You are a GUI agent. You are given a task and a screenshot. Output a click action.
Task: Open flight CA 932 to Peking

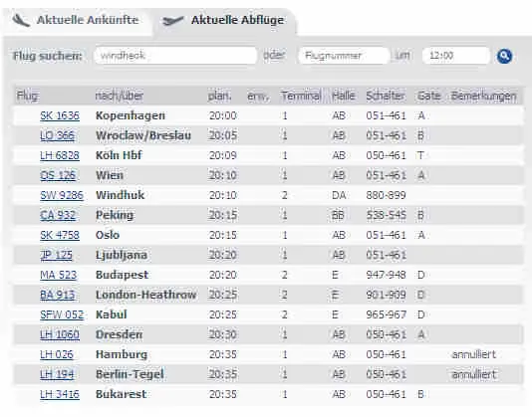(58, 215)
